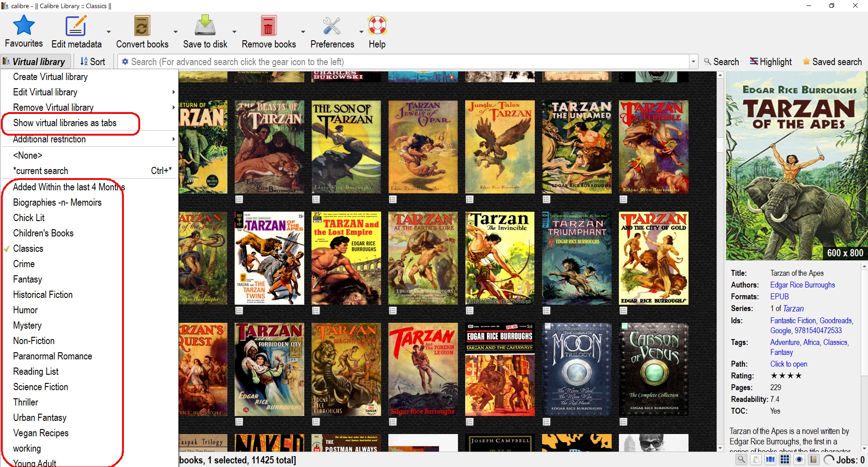Switch to the Vegan Recipes virtual library
This screenshot has width=868, height=467.
pyautogui.click(x=89, y=433)
